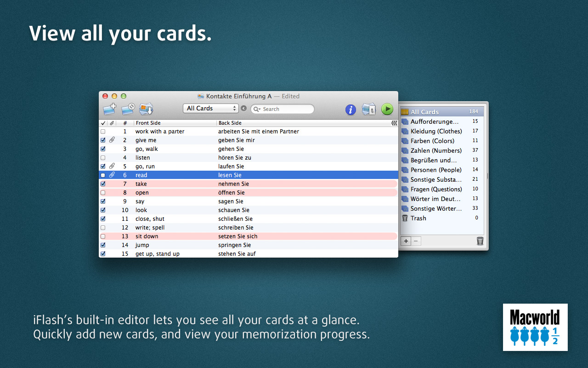Image resolution: width=588 pixels, height=368 pixels.
Task: Uncheck the box for 'go, run' card
Action: tap(103, 167)
